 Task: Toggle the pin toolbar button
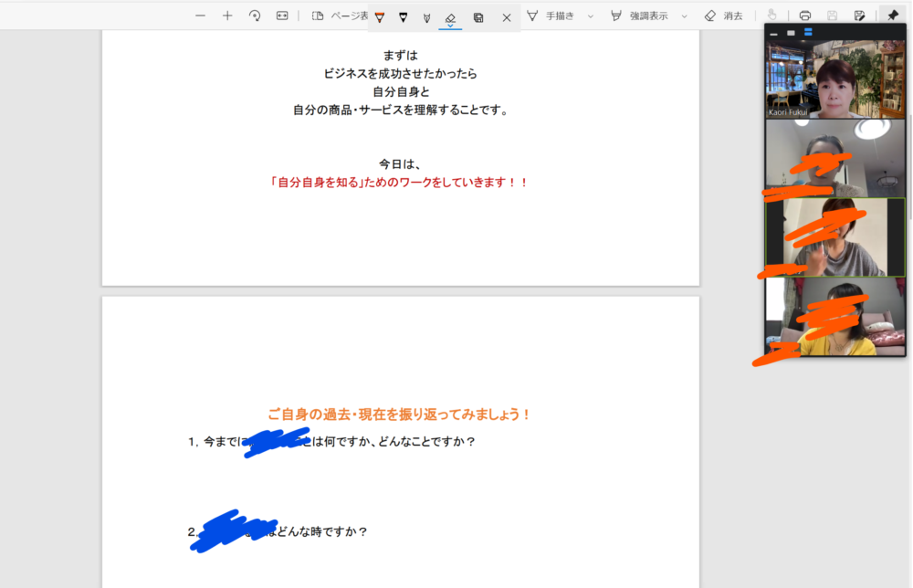[x=892, y=16]
